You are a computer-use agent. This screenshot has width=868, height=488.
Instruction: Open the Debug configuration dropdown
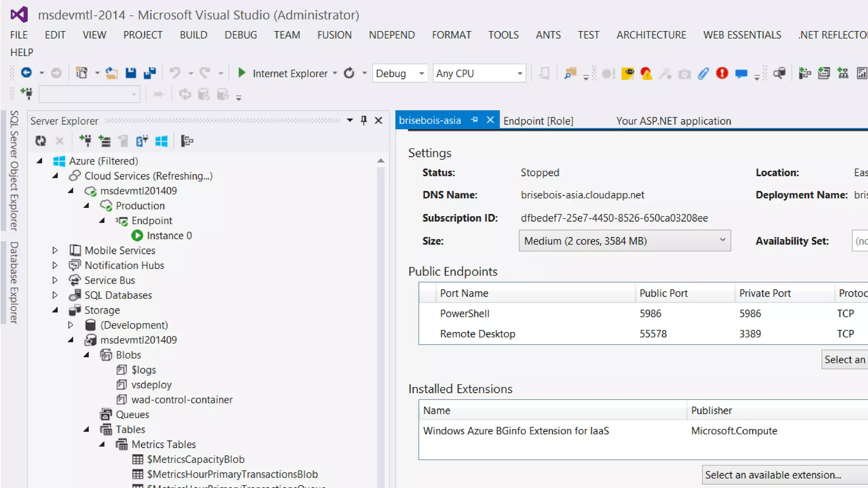[400, 73]
